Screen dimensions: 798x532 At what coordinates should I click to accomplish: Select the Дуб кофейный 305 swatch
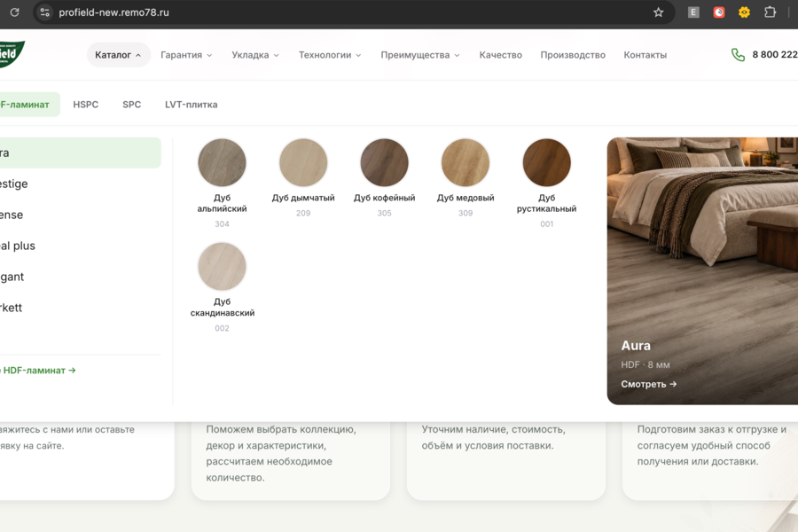pyautogui.click(x=384, y=177)
